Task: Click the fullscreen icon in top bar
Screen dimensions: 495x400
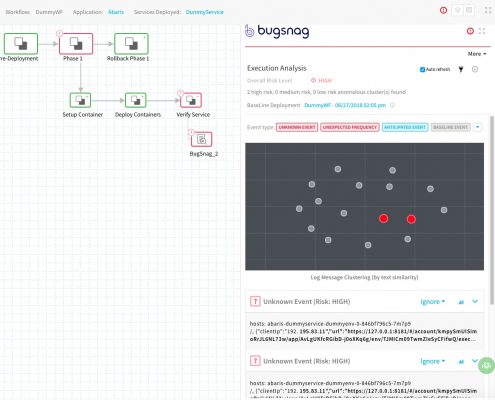Action: pyautogui.click(x=488, y=10)
